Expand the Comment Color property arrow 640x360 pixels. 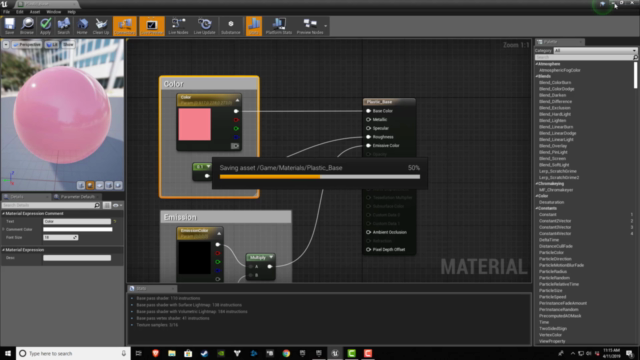(x=4, y=229)
